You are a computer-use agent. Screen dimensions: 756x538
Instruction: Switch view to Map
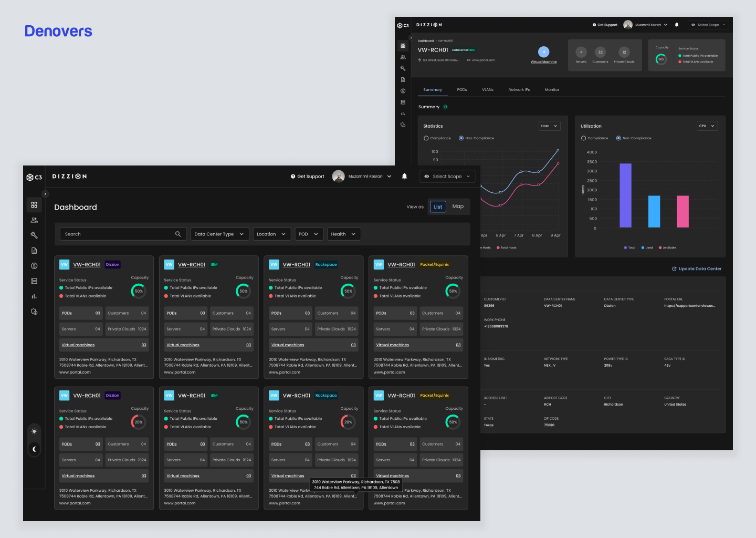[x=458, y=206]
